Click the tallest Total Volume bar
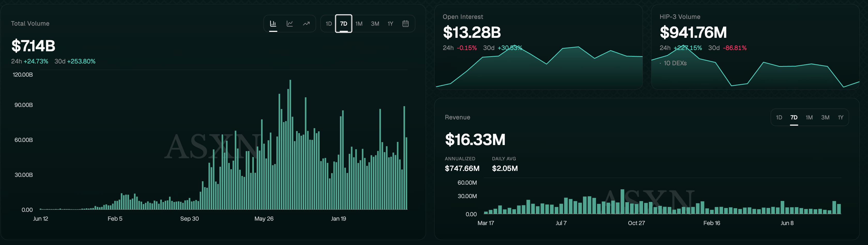 tap(290, 145)
